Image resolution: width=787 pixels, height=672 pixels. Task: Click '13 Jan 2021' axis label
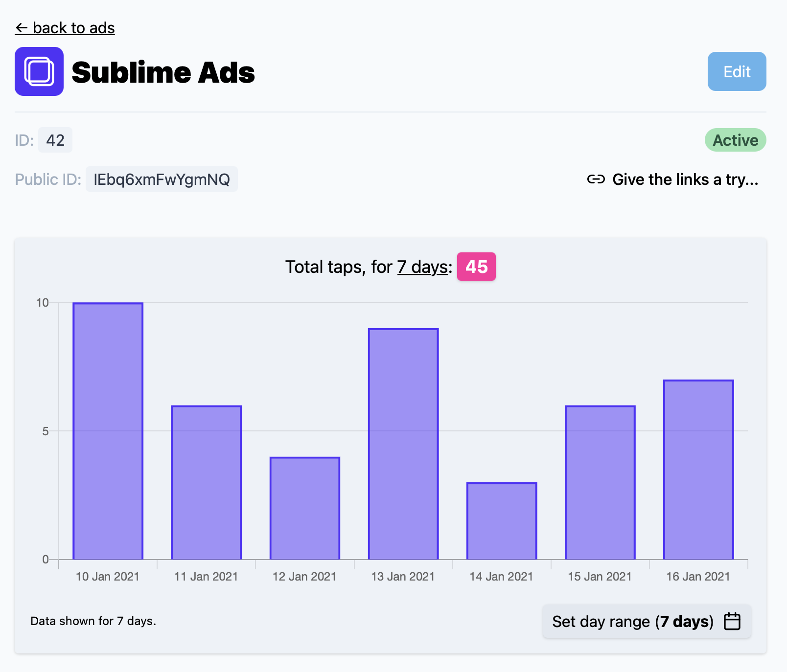coord(403,577)
